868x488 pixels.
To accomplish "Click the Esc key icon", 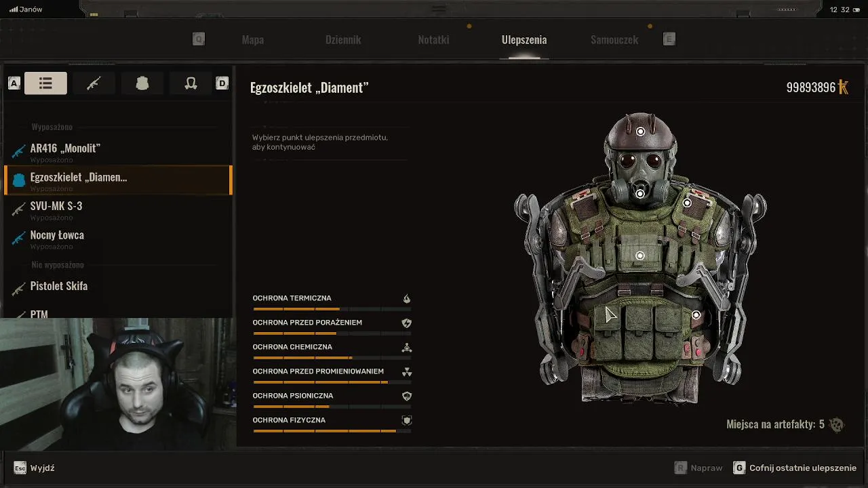I will pos(20,468).
